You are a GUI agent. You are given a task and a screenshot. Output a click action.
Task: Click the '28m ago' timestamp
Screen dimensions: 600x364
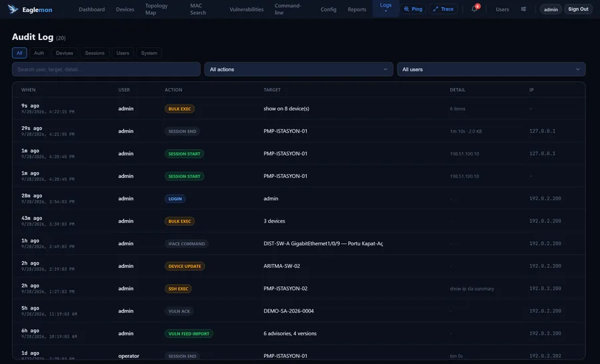tap(32, 195)
